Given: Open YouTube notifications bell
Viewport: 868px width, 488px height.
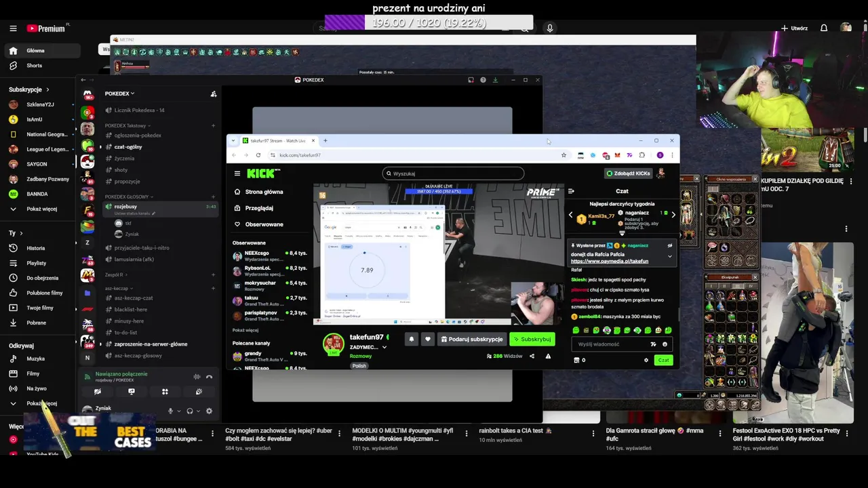Looking at the screenshot, I should 824,28.
